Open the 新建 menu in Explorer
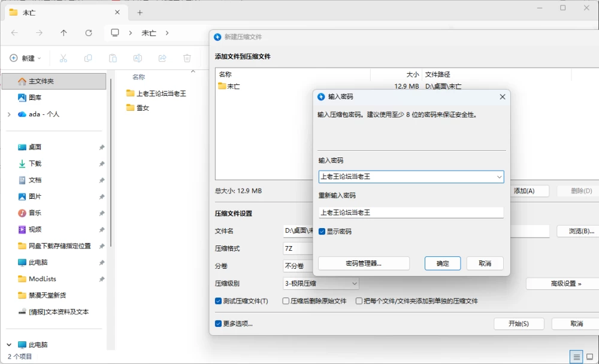This screenshot has width=599, height=364. [x=25, y=58]
